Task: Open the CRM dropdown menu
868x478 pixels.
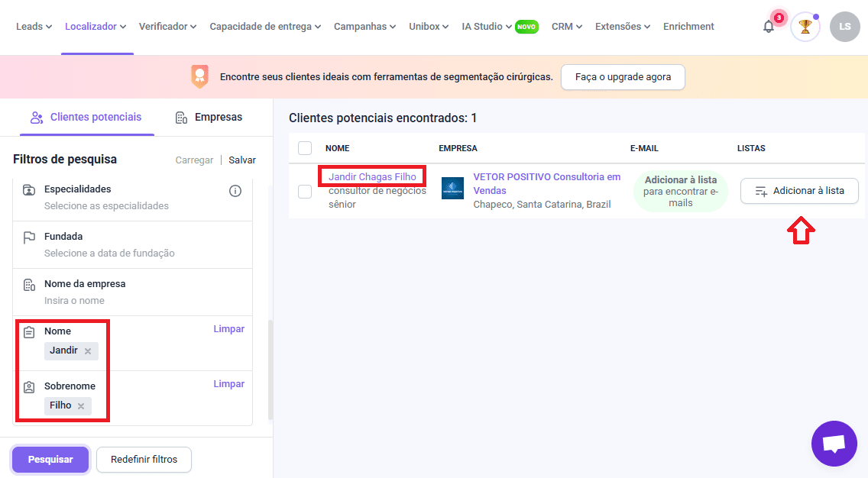Action: pos(566,27)
